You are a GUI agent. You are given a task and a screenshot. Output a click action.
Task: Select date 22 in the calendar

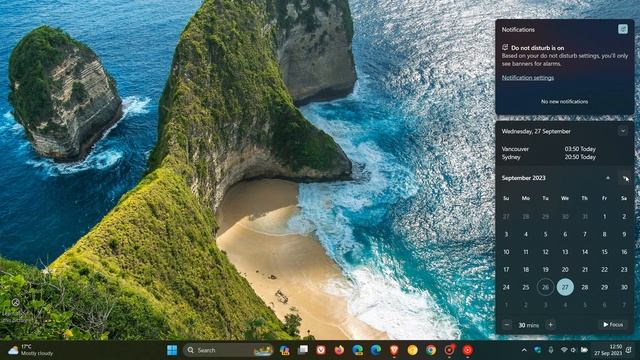tap(604, 269)
